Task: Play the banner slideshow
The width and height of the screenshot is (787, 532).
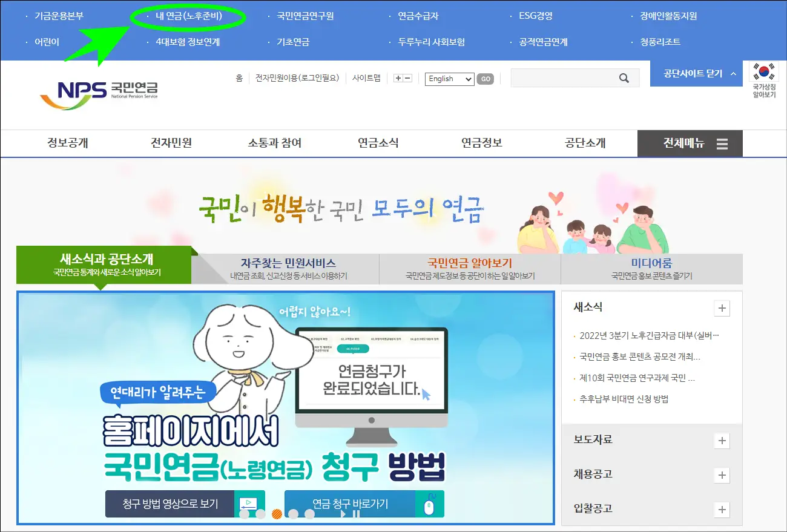Action: pyautogui.click(x=343, y=514)
